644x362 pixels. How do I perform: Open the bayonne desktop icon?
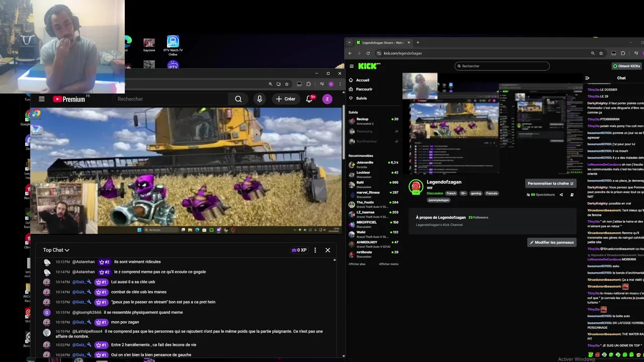point(149,45)
